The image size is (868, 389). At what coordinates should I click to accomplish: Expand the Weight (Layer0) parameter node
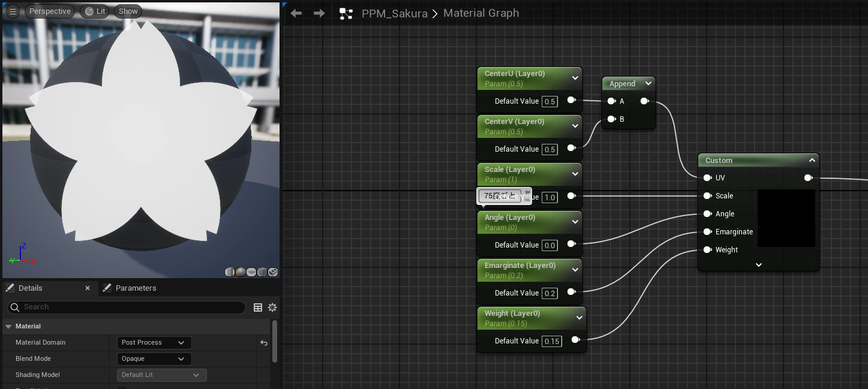pyautogui.click(x=579, y=318)
